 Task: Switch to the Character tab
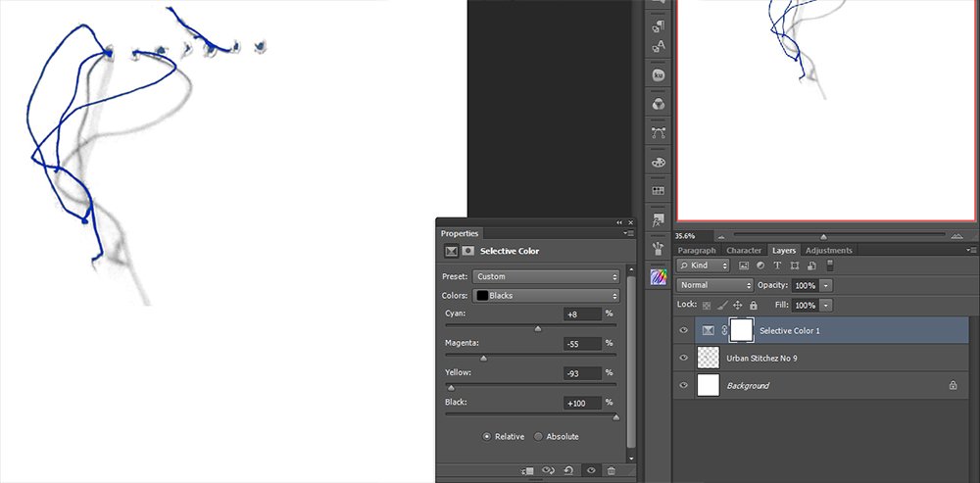pos(744,251)
